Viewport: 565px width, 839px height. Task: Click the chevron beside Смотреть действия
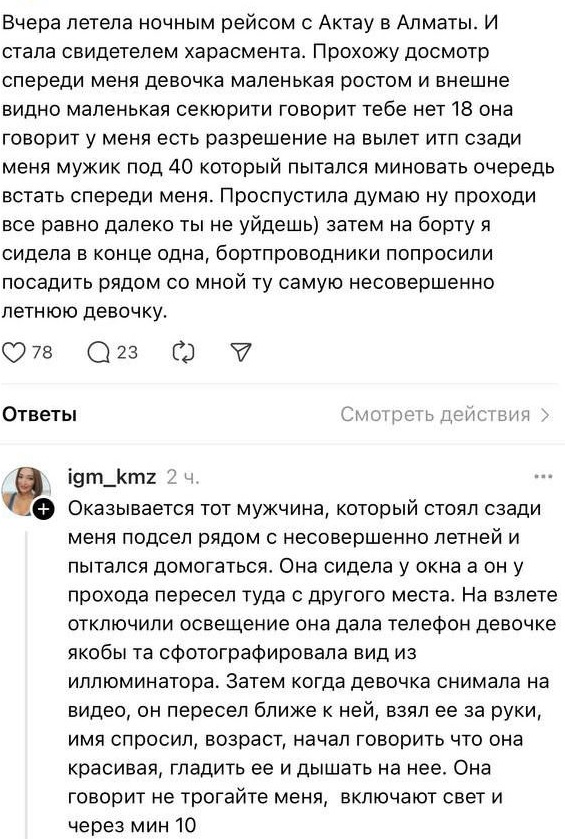(x=545, y=415)
